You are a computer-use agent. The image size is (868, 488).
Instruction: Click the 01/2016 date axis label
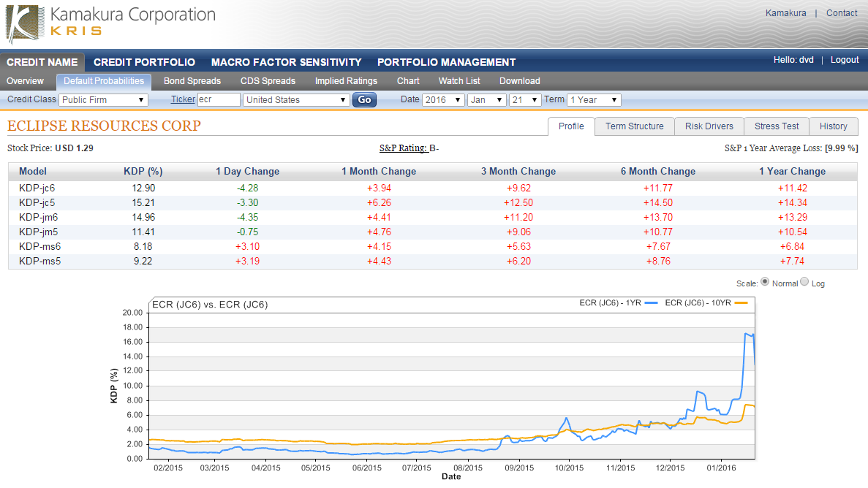(x=721, y=468)
